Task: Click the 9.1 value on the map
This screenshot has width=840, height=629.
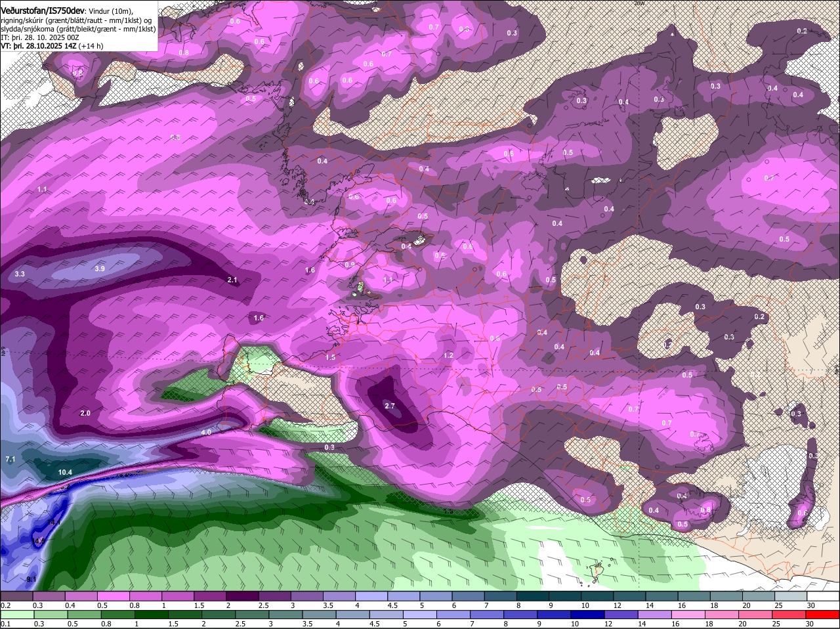Action: [x=31, y=579]
